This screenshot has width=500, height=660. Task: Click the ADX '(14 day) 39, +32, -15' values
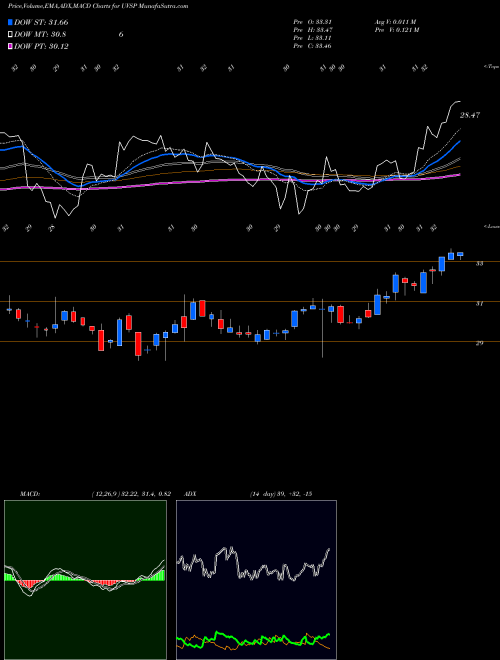pos(281,494)
